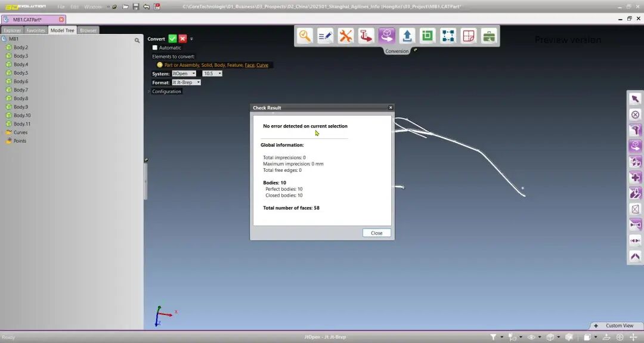Enable the Automatic checkbox
Viewport: 644px width, 343px height.
(x=155, y=48)
